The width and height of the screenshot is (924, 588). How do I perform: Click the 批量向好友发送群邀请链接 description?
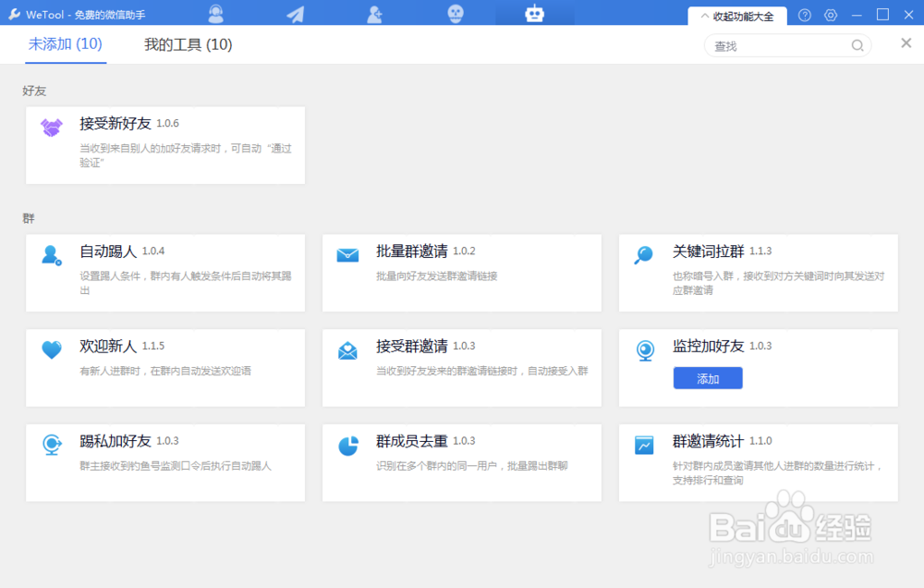pyautogui.click(x=437, y=276)
